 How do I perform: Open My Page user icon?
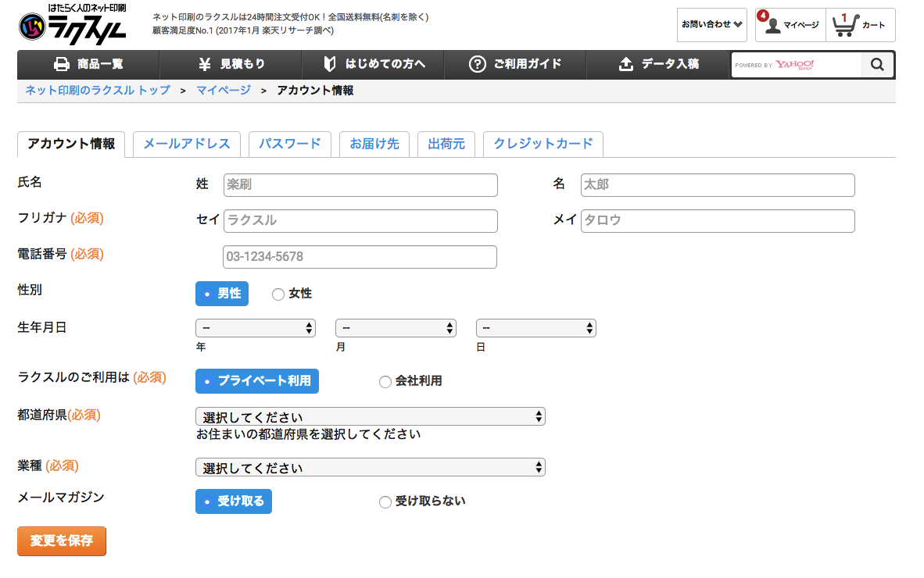pyautogui.click(x=773, y=26)
